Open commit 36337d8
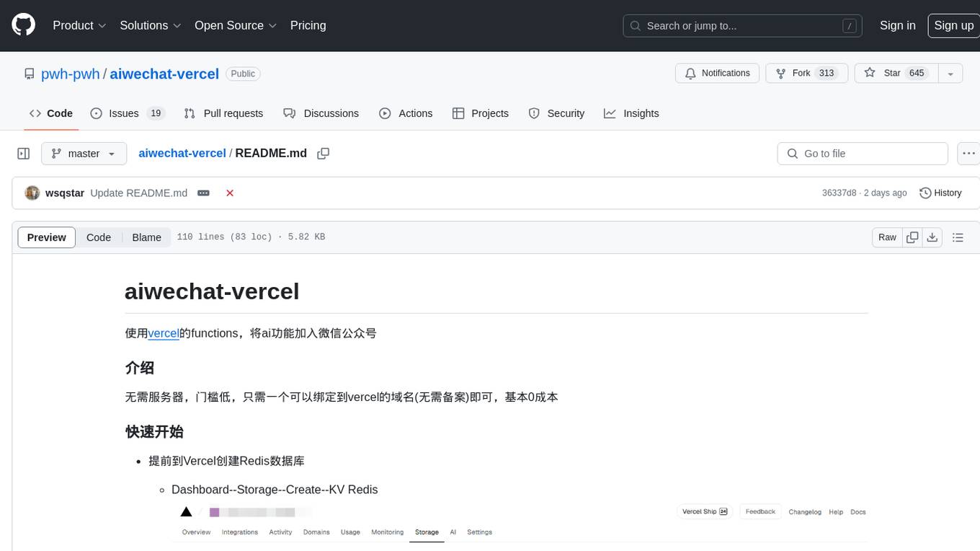 [839, 193]
